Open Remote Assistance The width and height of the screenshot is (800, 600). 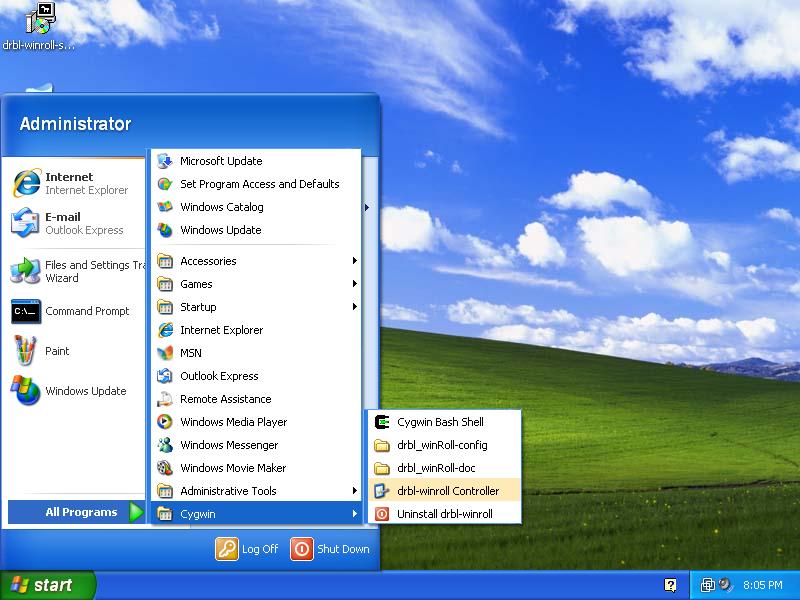click(x=225, y=399)
